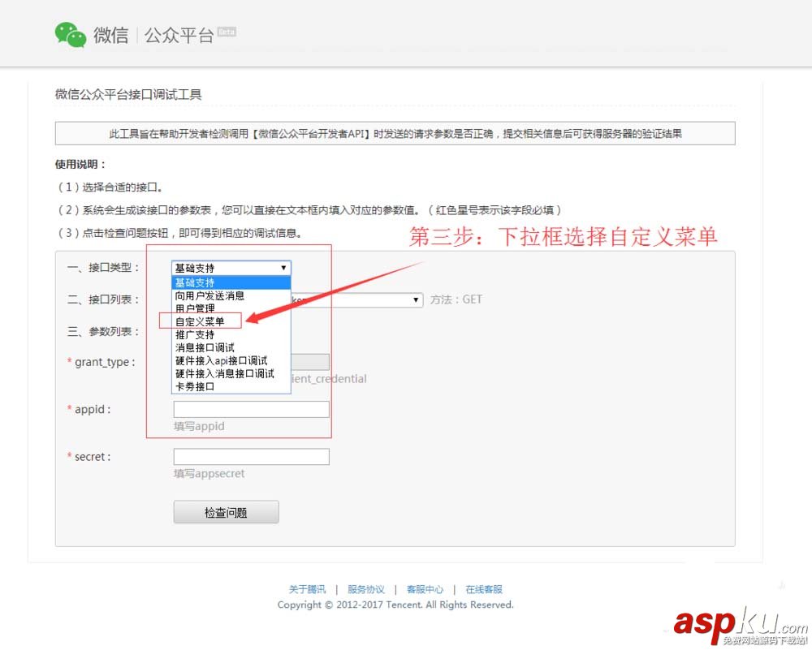Click the dropdown arrow on 接口类型 selector
Image resolution: width=812 pixels, height=650 pixels.
pos(283,267)
